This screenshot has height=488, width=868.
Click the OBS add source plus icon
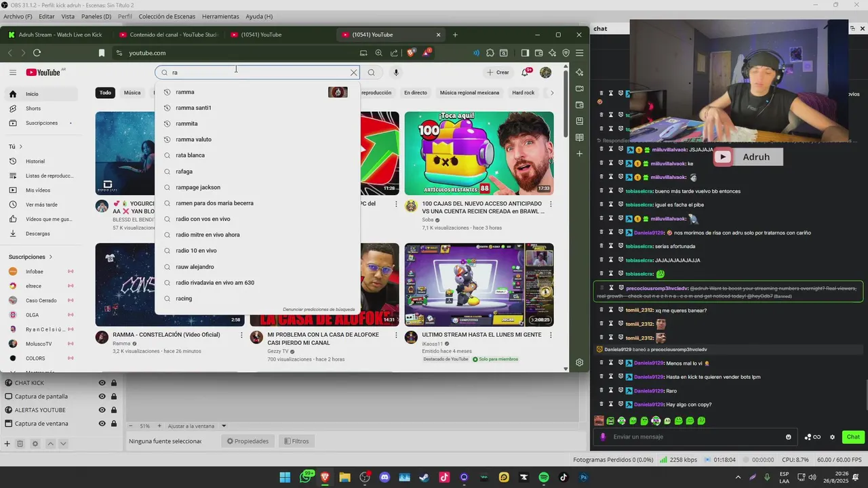(x=7, y=444)
